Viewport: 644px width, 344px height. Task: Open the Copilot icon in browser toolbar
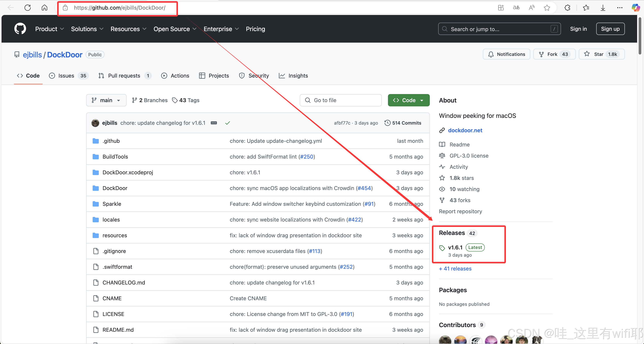(636, 8)
